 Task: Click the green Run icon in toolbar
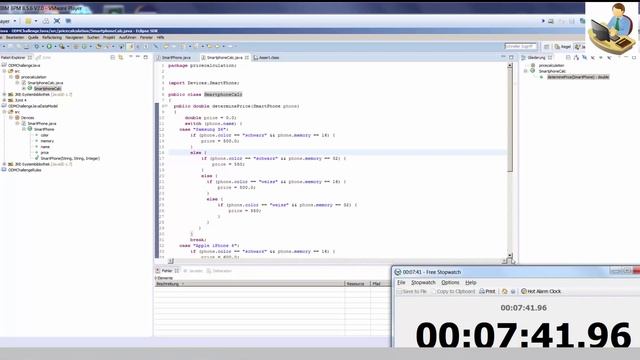point(49,47)
